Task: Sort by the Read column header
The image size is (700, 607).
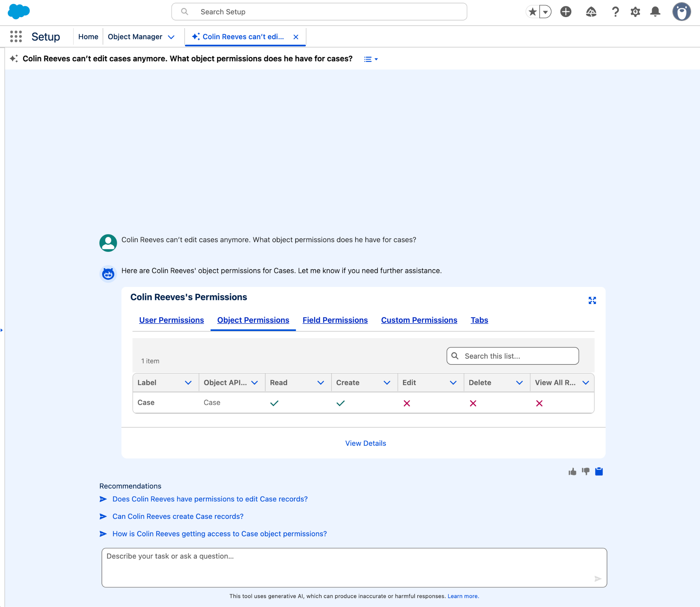Action: pyautogui.click(x=279, y=383)
